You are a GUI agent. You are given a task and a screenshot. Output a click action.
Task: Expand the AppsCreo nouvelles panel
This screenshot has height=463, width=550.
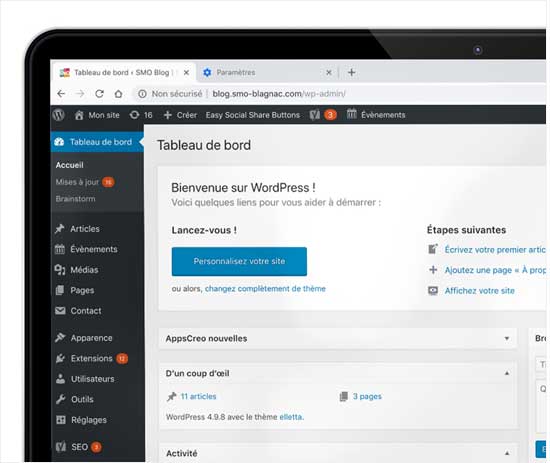[507, 338]
